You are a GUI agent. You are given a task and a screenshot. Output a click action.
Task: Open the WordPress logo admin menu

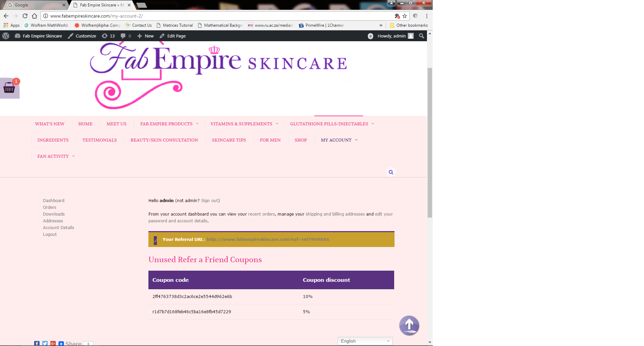coord(6,36)
